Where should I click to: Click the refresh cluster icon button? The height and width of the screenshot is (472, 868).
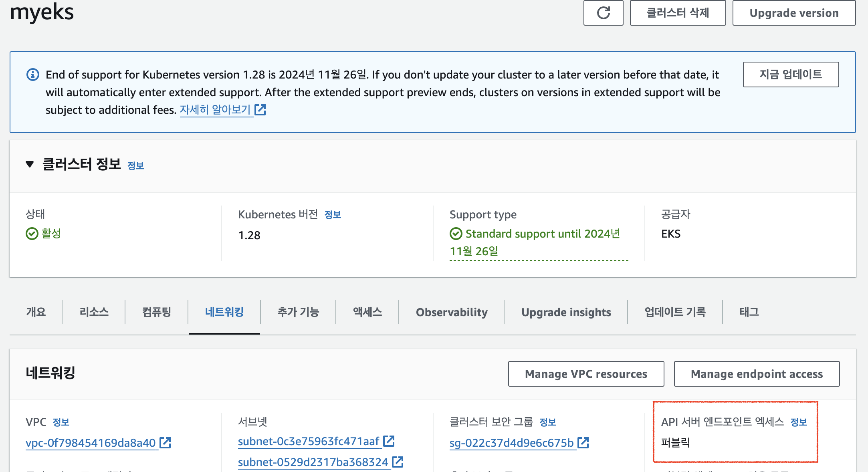coord(603,13)
